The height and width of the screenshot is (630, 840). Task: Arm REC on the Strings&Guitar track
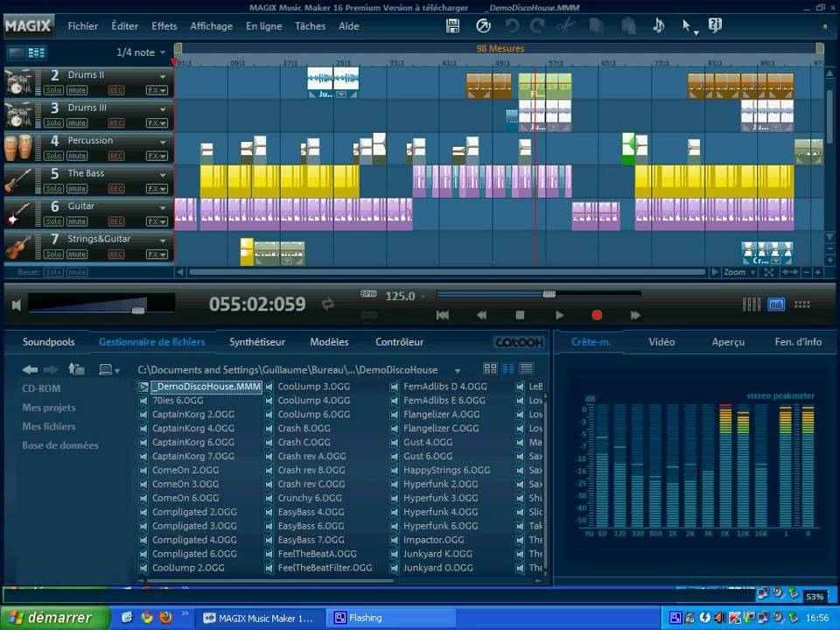point(116,255)
